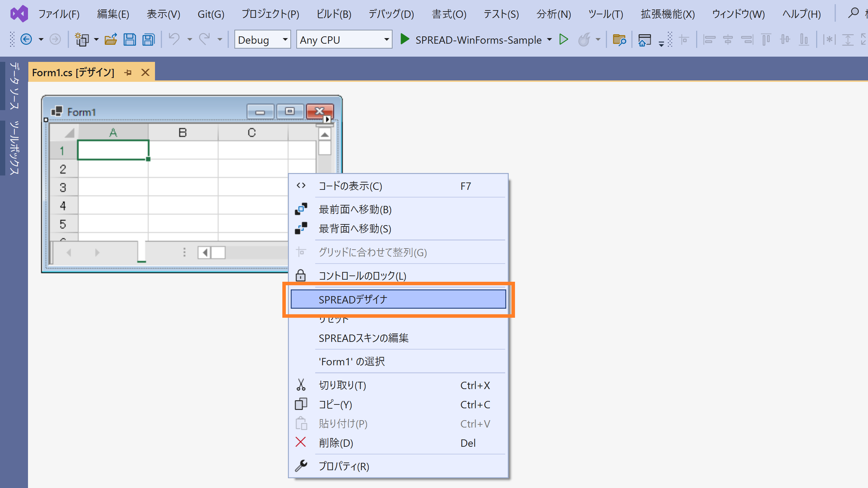Save all files icon
Image resolution: width=868 pixels, height=488 pixels.
tap(148, 39)
